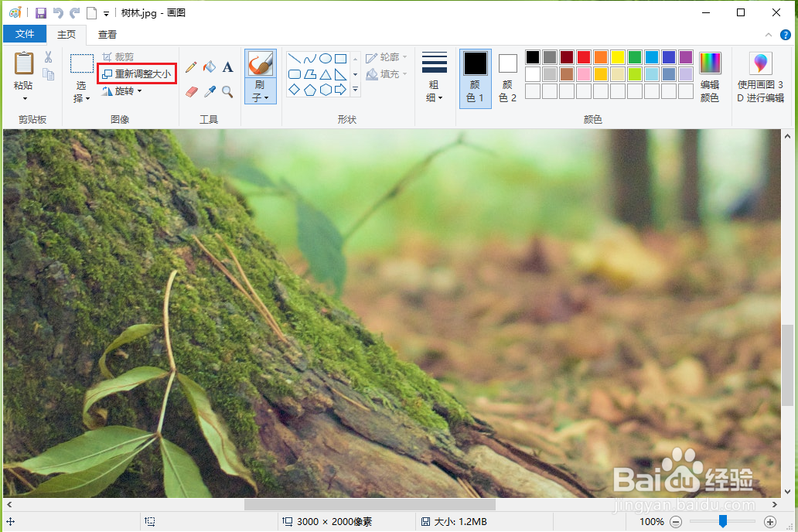The height and width of the screenshot is (532, 798).
Task: Open the 粗细 line thickness dropdown
Action: pyautogui.click(x=434, y=77)
